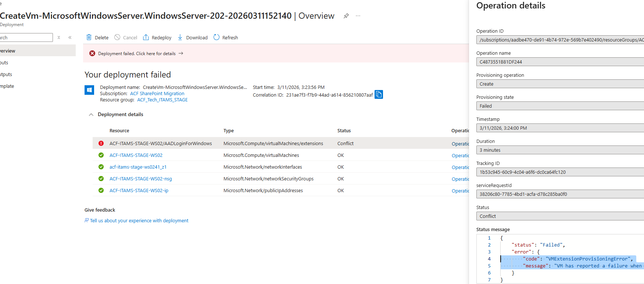
Task: Click green check icon for ACF-ITAMS-STAGE-WS02 VM
Action: [x=101, y=155]
